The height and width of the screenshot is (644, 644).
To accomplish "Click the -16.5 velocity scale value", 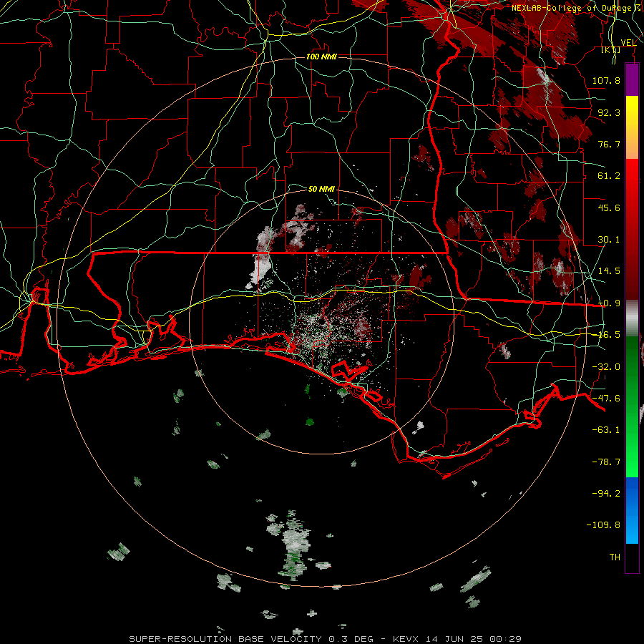I will pos(609,335).
